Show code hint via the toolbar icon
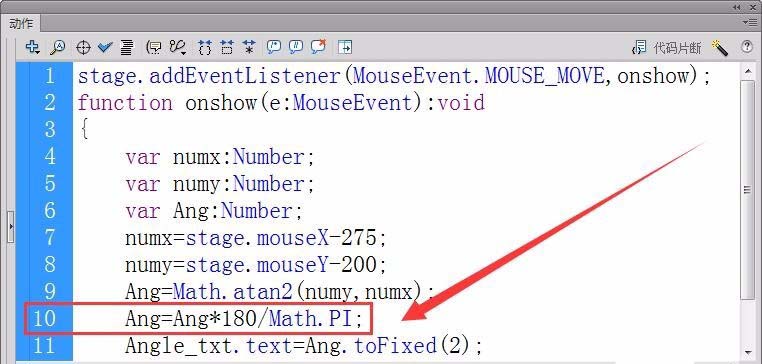 (x=154, y=47)
